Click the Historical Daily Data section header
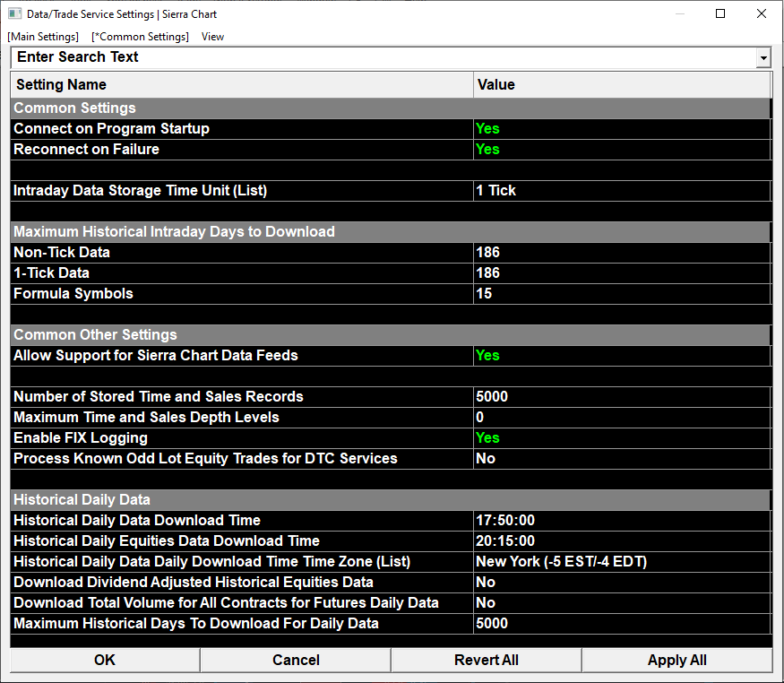784x683 pixels. click(391, 499)
